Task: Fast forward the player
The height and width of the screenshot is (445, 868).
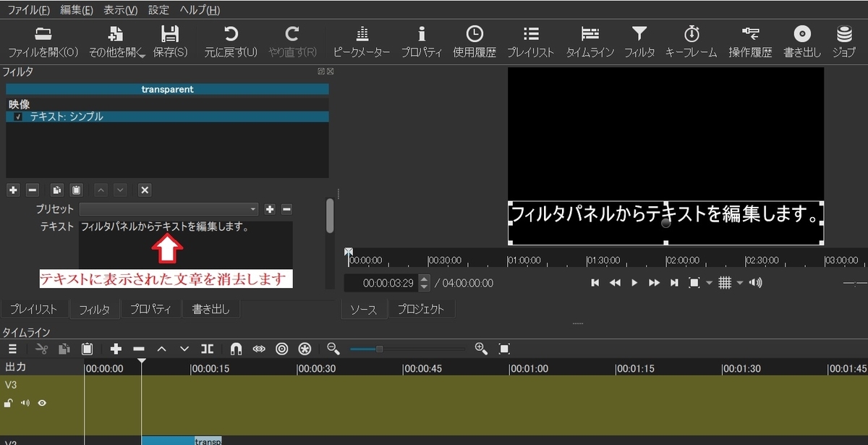Action: point(654,283)
